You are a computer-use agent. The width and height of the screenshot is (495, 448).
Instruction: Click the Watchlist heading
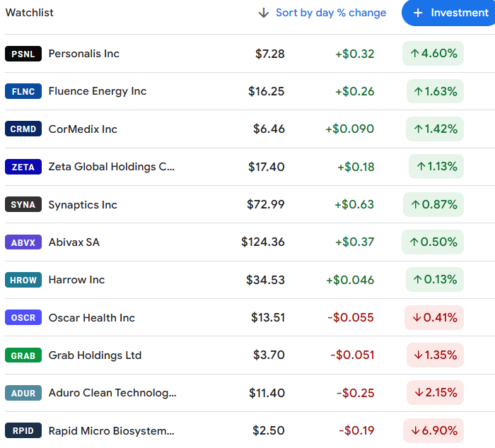tap(30, 13)
